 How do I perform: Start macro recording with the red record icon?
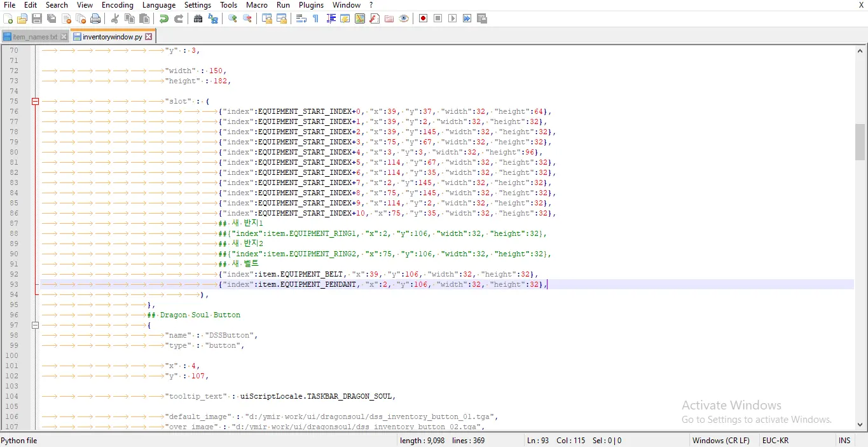pos(423,18)
